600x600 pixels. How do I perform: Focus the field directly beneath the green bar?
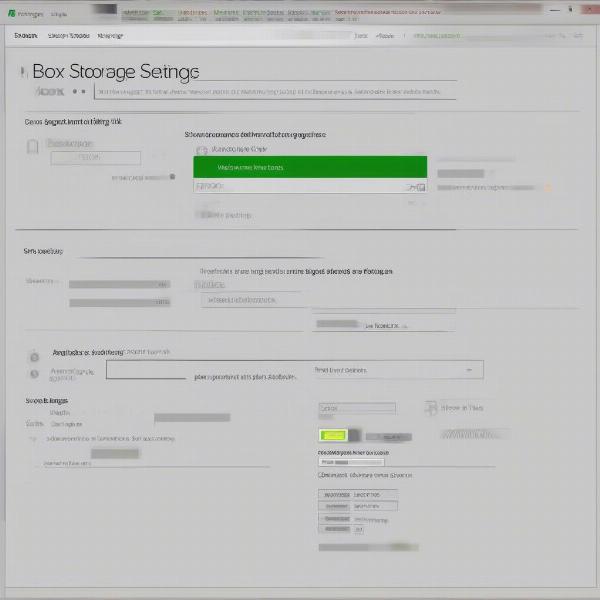[x=310, y=186]
